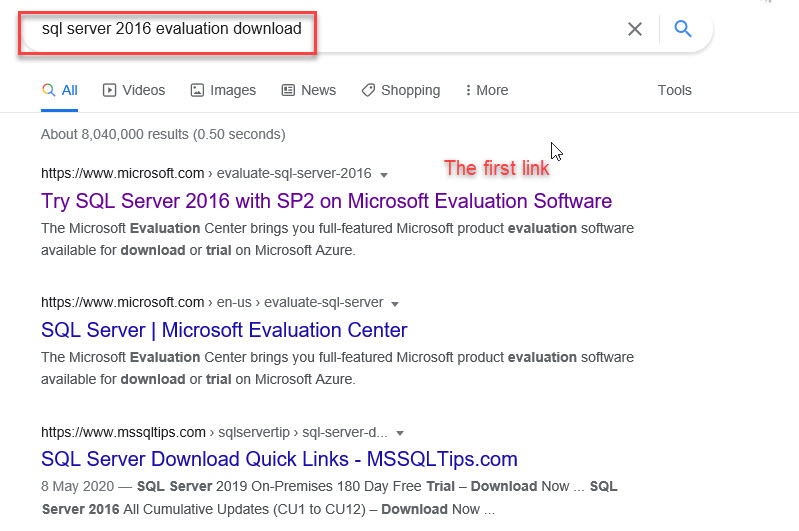Open SQL Server Download Quick Links - MSSQLTips.com
799x531 pixels.
click(279, 459)
